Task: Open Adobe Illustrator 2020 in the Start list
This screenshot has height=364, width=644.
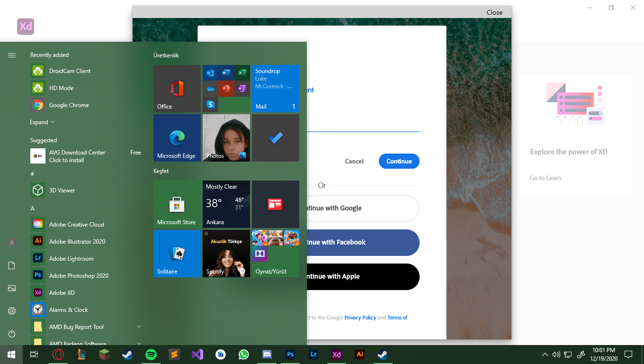Action: [86, 242]
